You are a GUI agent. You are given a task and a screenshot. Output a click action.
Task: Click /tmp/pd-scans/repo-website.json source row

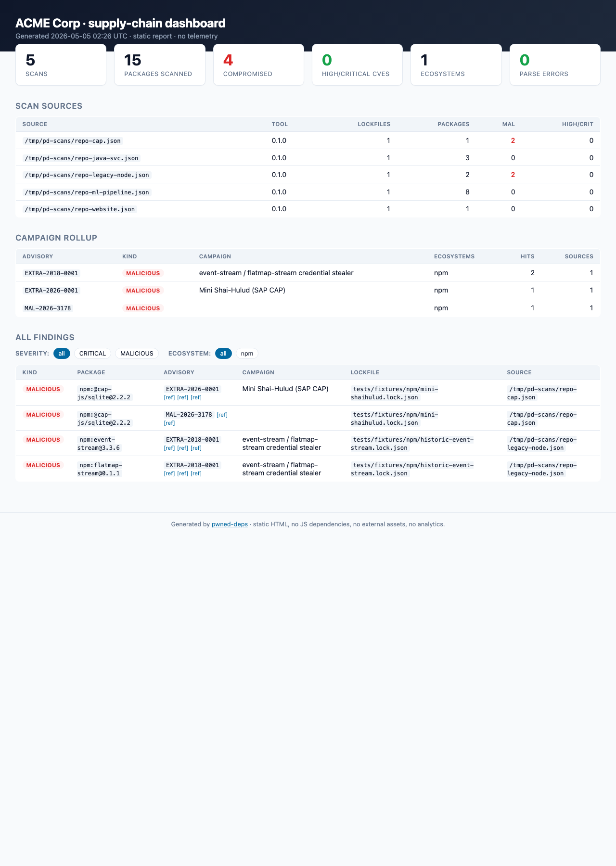tap(308, 209)
